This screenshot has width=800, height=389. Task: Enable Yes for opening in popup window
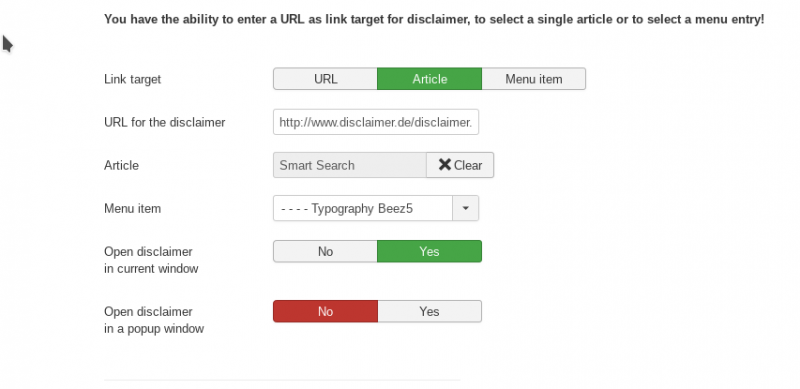coord(430,311)
